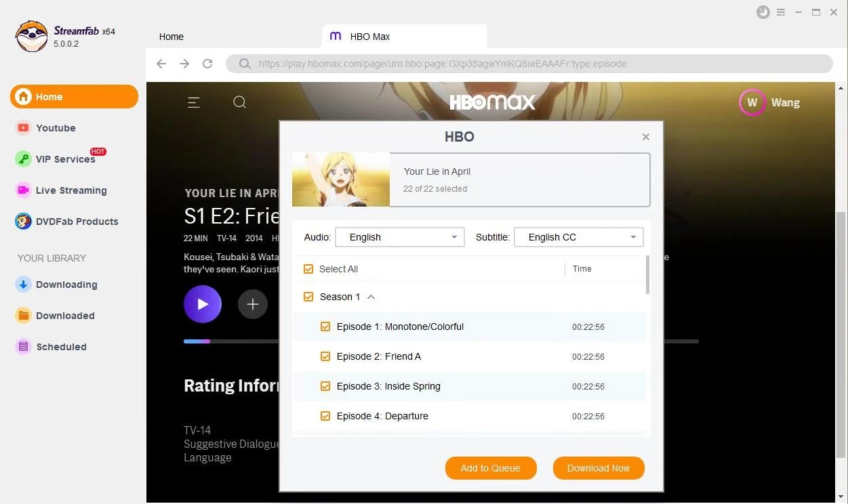Open the Audio language dropdown
The image size is (848, 504).
pyautogui.click(x=399, y=236)
